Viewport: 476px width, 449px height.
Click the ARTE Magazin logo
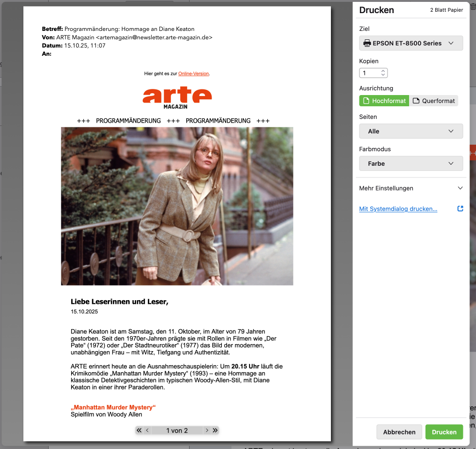177,97
